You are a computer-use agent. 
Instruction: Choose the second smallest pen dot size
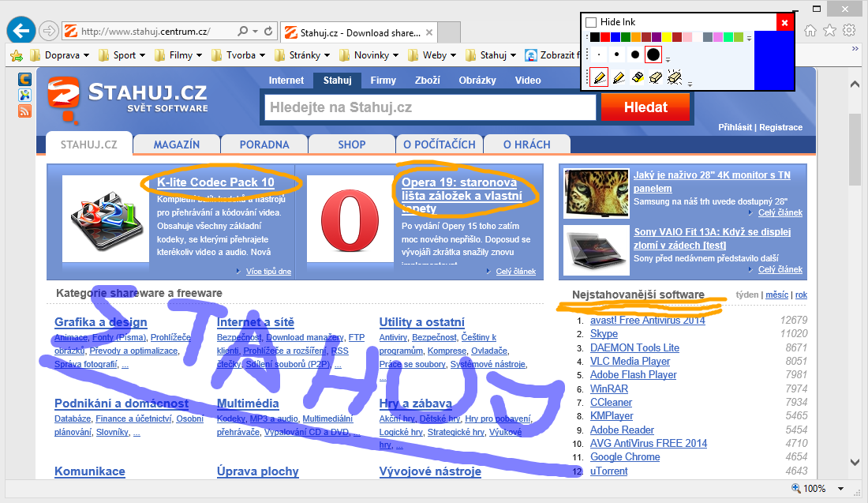(x=617, y=54)
